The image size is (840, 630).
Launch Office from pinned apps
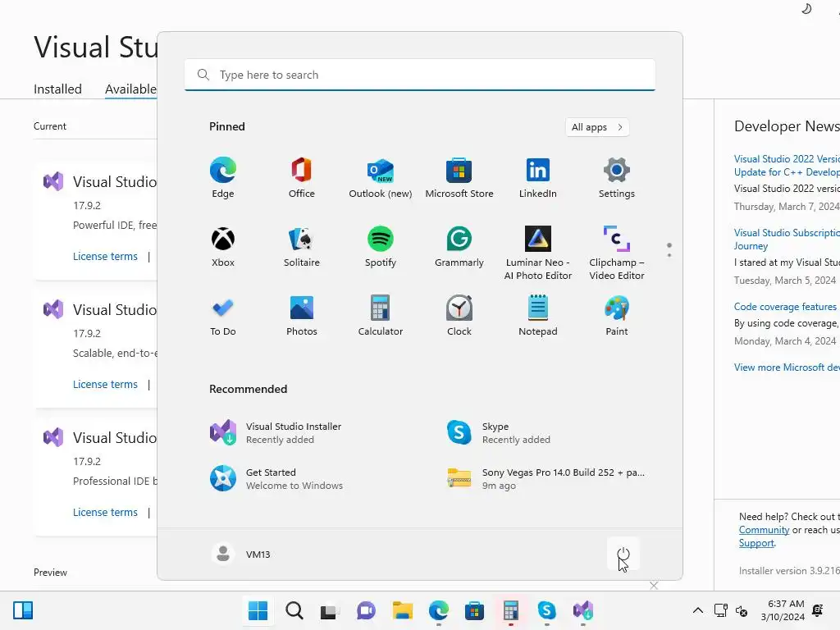tap(302, 177)
